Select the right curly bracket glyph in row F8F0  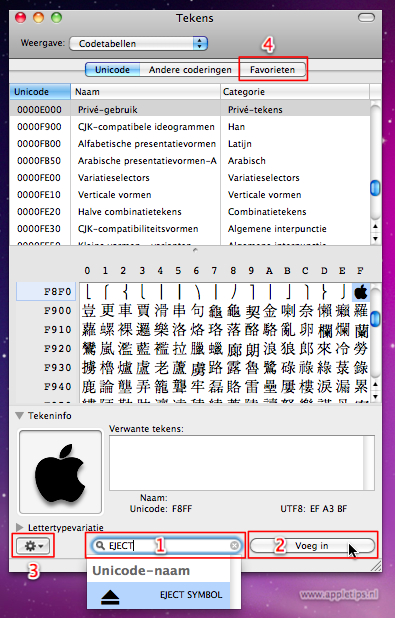point(324,292)
